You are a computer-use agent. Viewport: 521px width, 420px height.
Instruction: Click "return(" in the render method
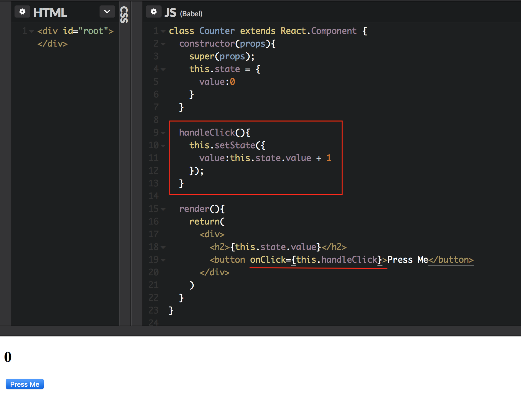(x=207, y=221)
